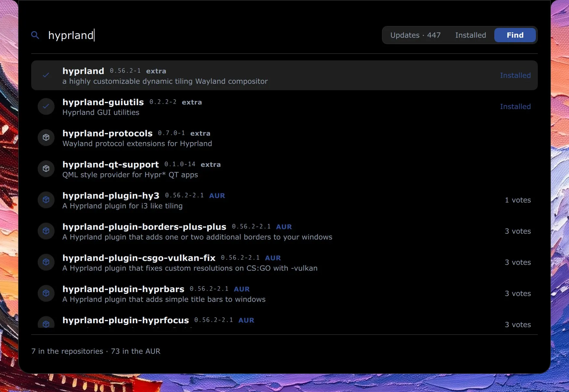
Task: Click the 3 votes count for borders-plus-plus
Action: (518, 231)
